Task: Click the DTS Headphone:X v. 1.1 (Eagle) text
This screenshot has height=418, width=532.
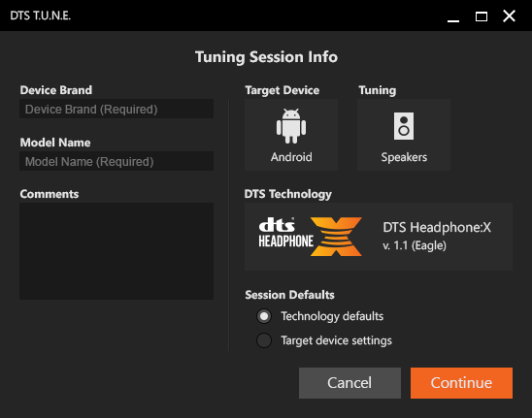Action: point(437,236)
